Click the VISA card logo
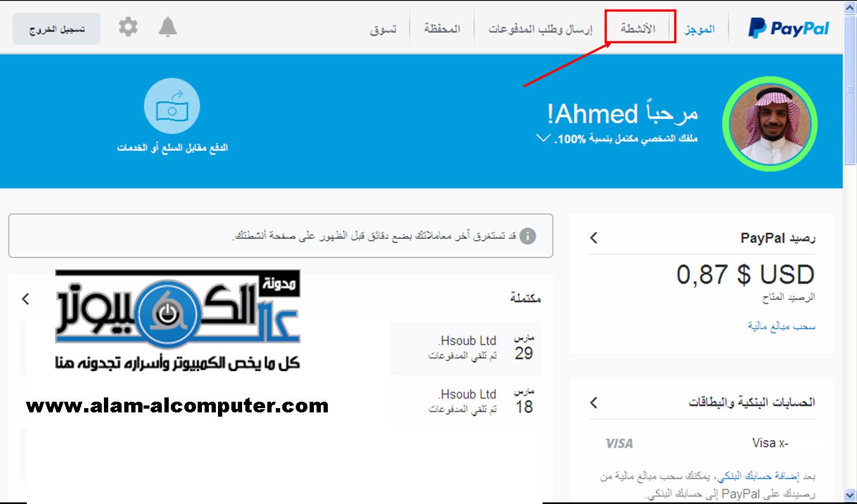The image size is (857, 504). 619,443
